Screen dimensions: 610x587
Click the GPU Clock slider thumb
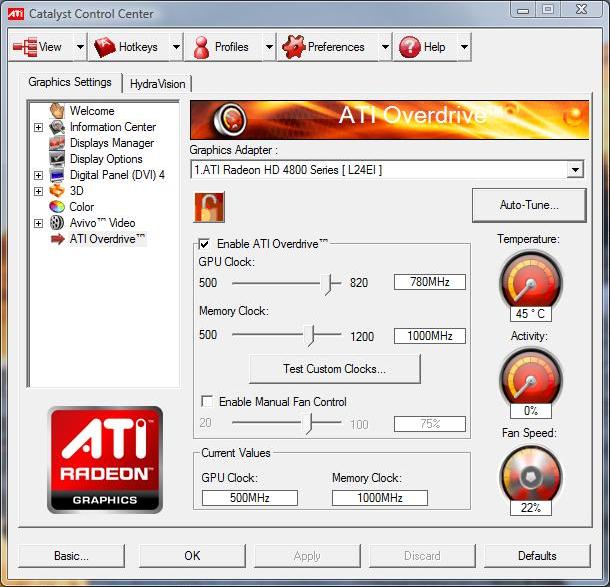click(327, 284)
